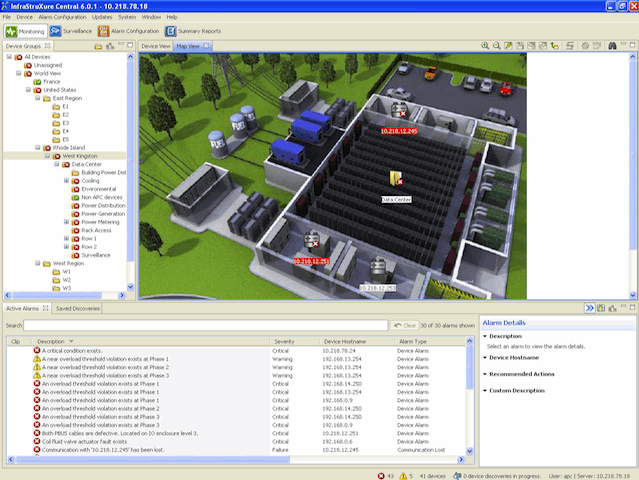Collapse the West Region tree node
639x480 pixels.
click(38, 263)
